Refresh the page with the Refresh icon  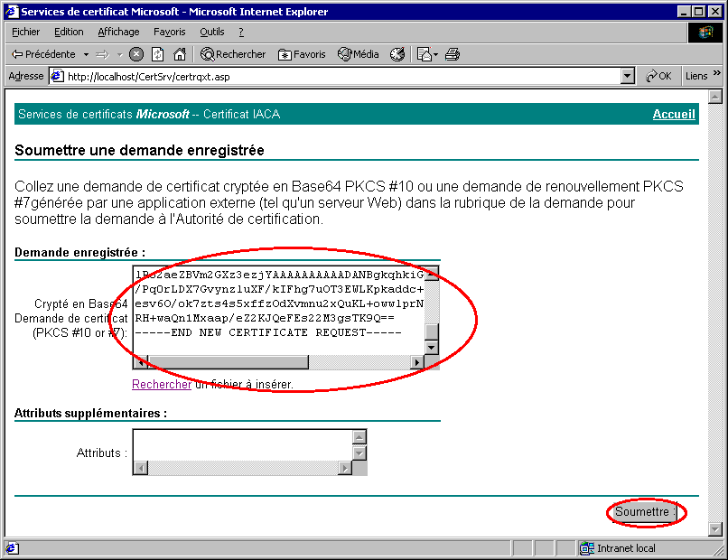(x=158, y=54)
